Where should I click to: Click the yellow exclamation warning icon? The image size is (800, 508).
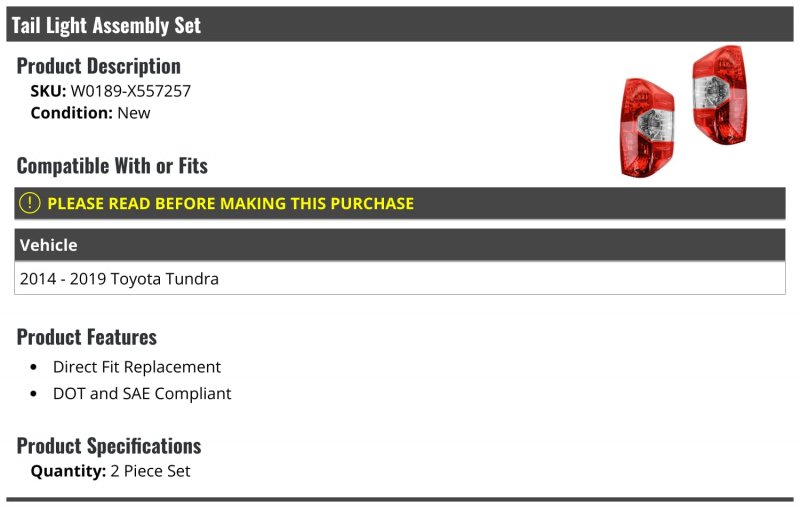click(x=30, y=203)
